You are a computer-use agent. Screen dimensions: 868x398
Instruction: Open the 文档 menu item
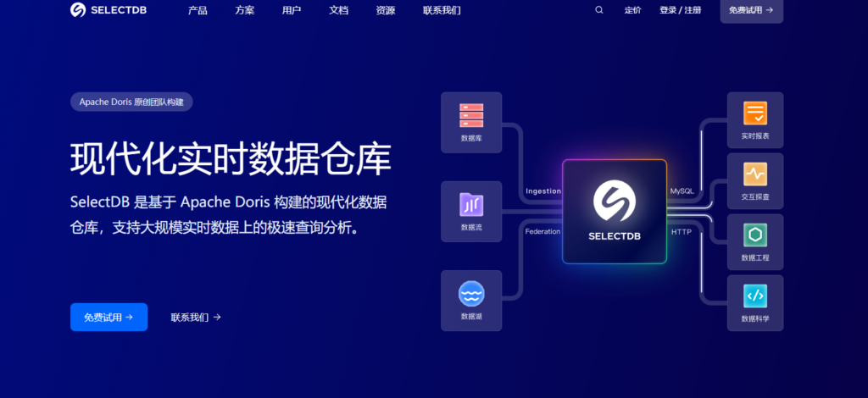338,10
